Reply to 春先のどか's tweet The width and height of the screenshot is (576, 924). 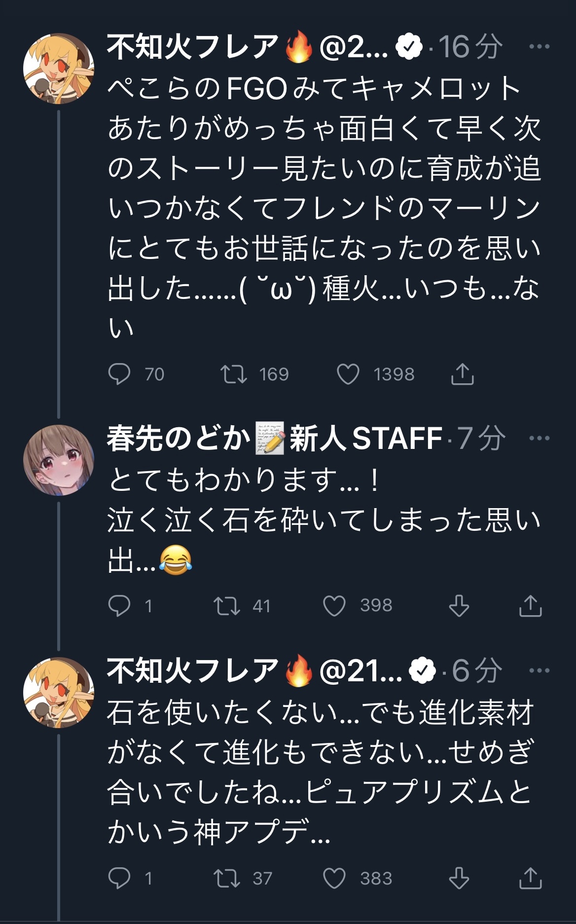tap(119, 606)
